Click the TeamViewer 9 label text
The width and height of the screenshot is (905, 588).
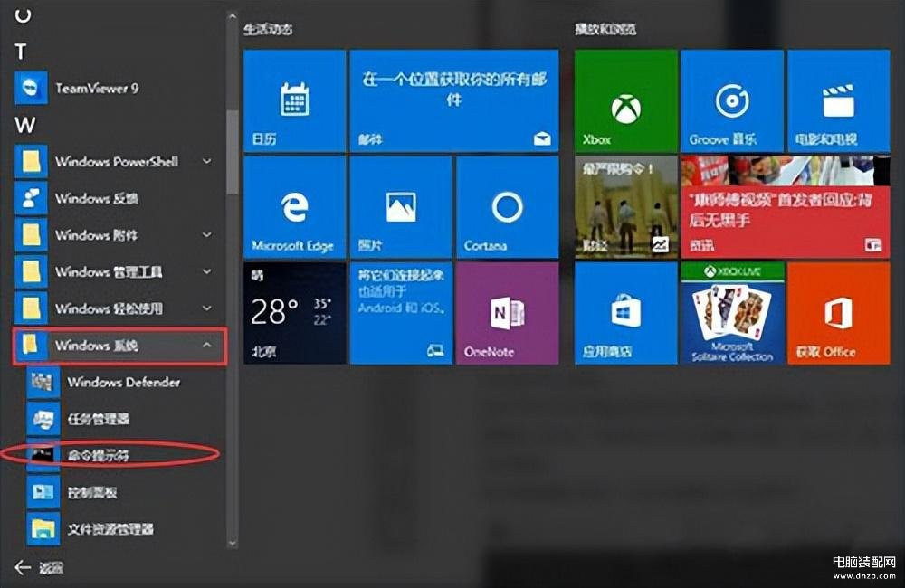(x=97, y=88)
